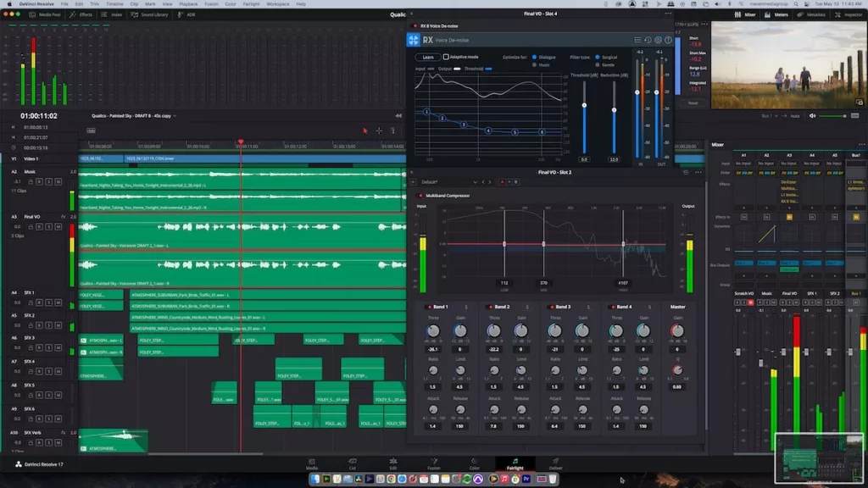
Task: Enable Adaptive mode checkbox
Action: pyautogui.click(x=446, y=57)
